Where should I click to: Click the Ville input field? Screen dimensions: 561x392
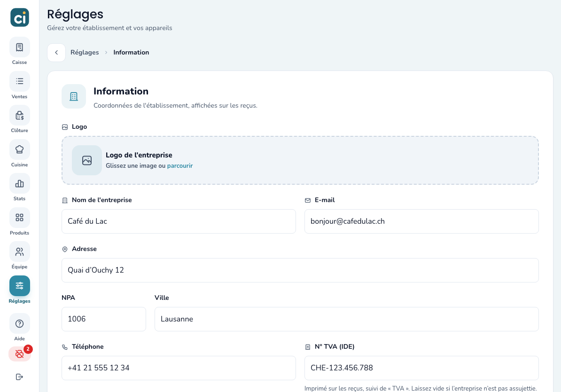(347, 319)
